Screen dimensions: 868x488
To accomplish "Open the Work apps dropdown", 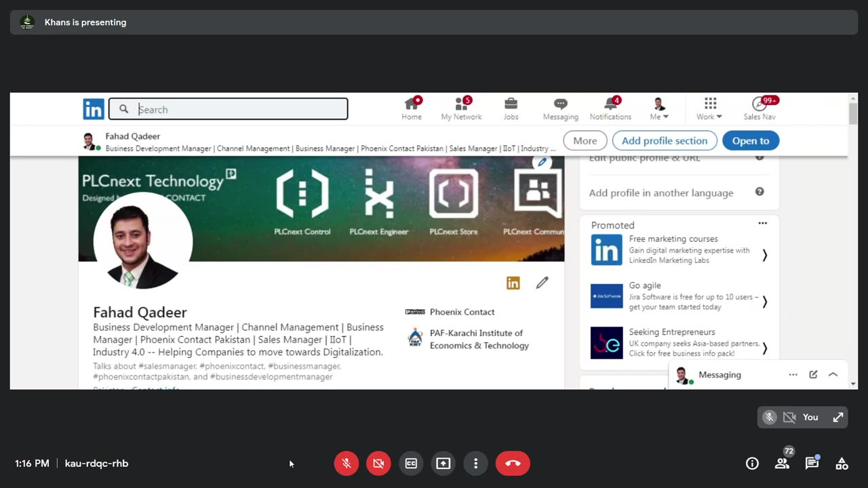I will pyautogui.click(x=709, y=108).
